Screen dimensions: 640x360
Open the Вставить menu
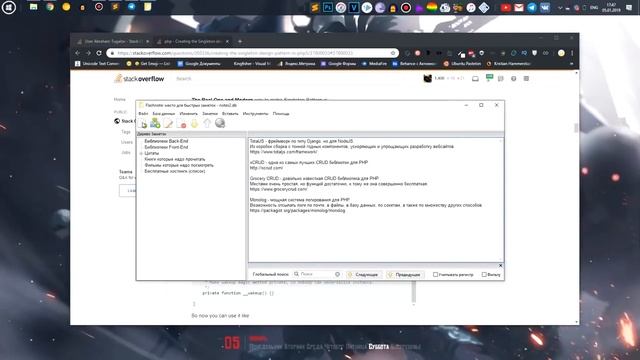point(230,113)
